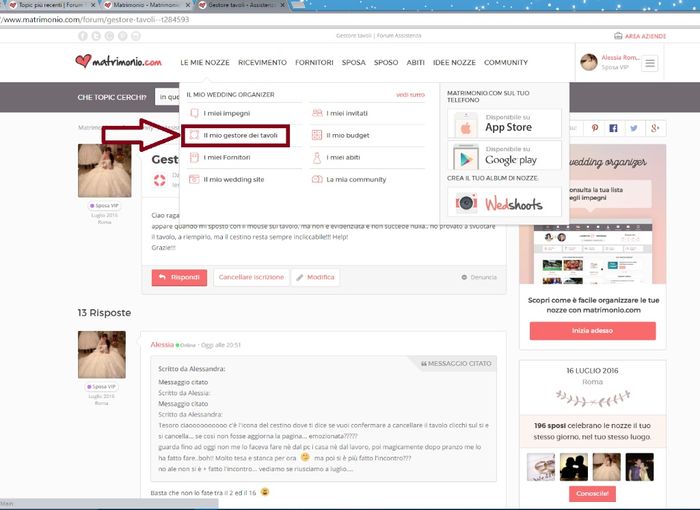
Task: Click the 'Modifica' edit button
Action: pyautogui.click(x=315, y=277)
